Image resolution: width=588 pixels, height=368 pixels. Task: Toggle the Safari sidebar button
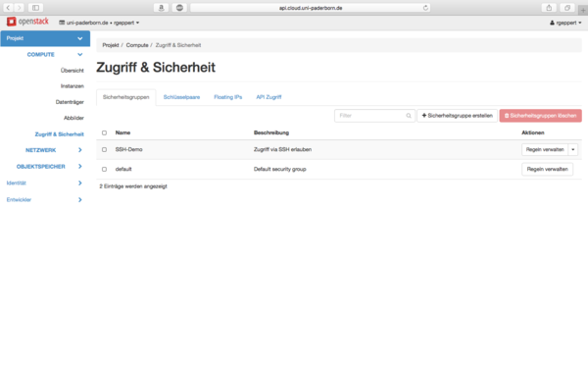35,8
